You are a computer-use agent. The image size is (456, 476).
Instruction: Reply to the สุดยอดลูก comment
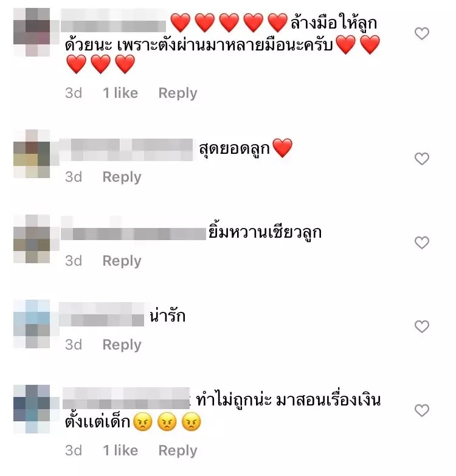(122, 177)
